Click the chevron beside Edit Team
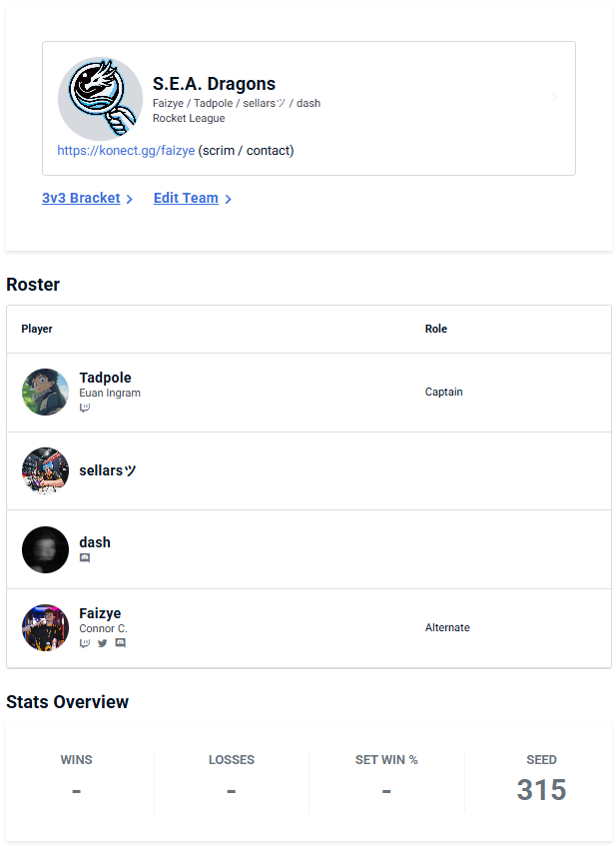The width and height of the screenshot is (616, 846). (229, 200)
